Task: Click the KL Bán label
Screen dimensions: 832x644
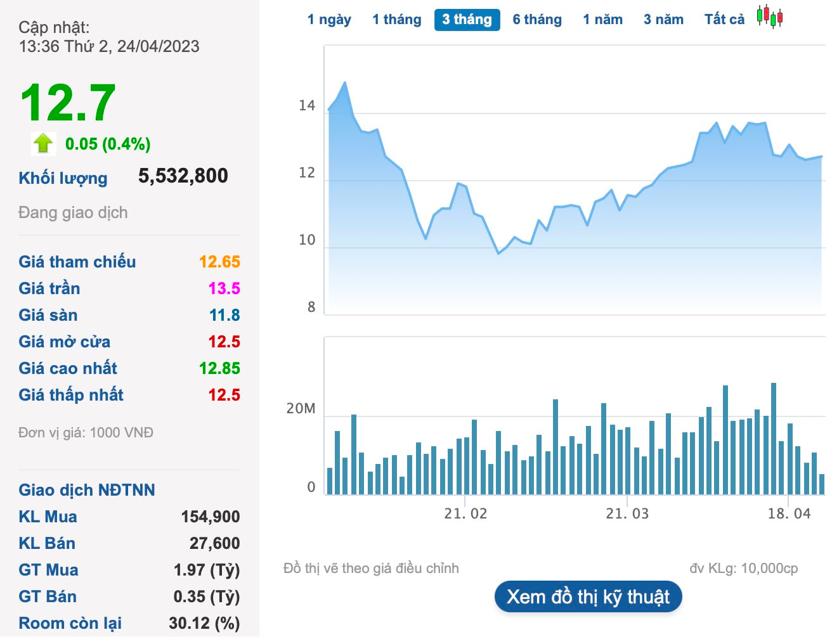Action: click(x=46, y=543)
